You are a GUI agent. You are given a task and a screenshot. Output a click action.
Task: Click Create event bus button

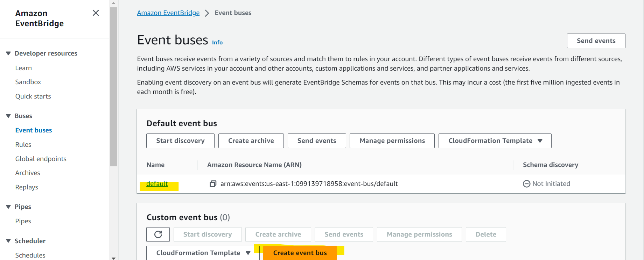tap(300, 253)
